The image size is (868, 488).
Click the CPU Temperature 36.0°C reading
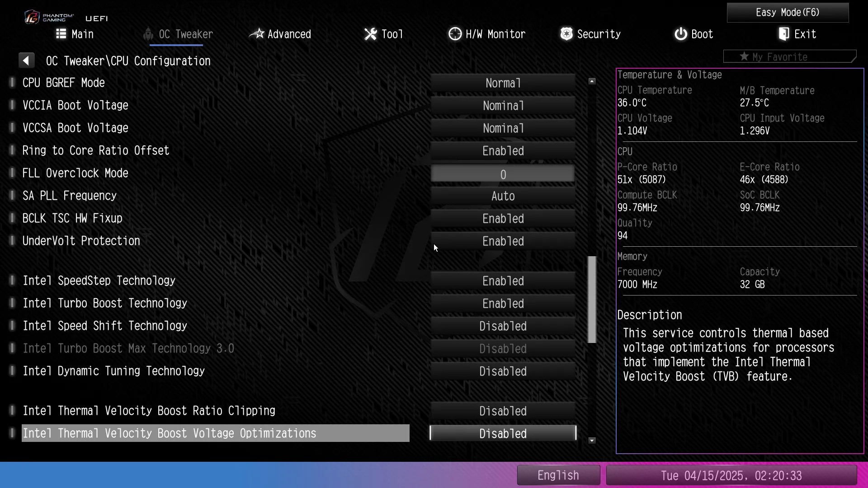(x=632, y=103)
